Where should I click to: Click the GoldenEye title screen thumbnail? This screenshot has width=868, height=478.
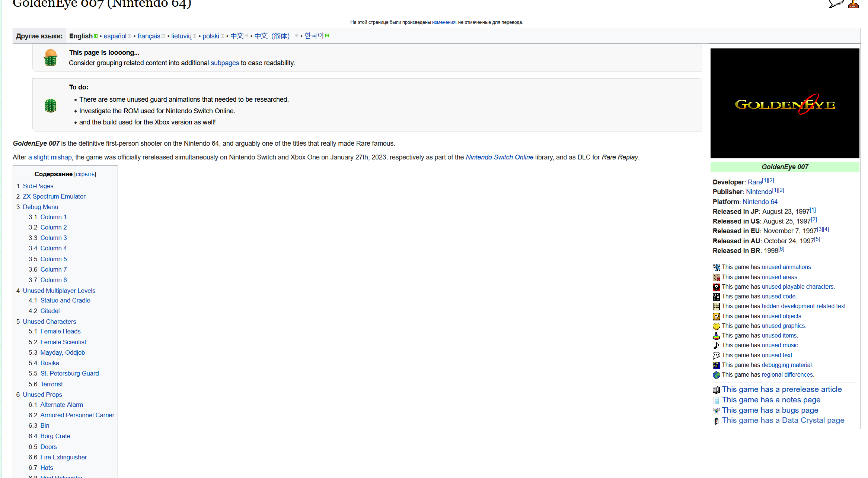coord(785,103)
